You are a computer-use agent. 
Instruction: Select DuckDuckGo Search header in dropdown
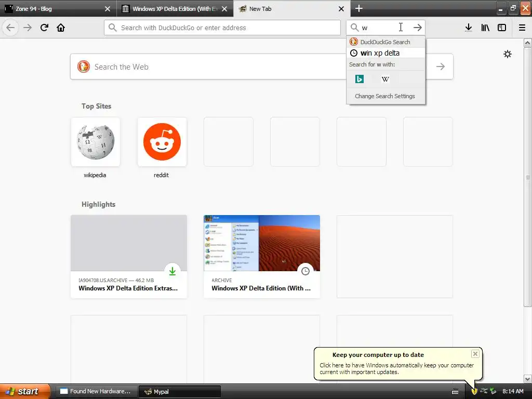point(386,42)
